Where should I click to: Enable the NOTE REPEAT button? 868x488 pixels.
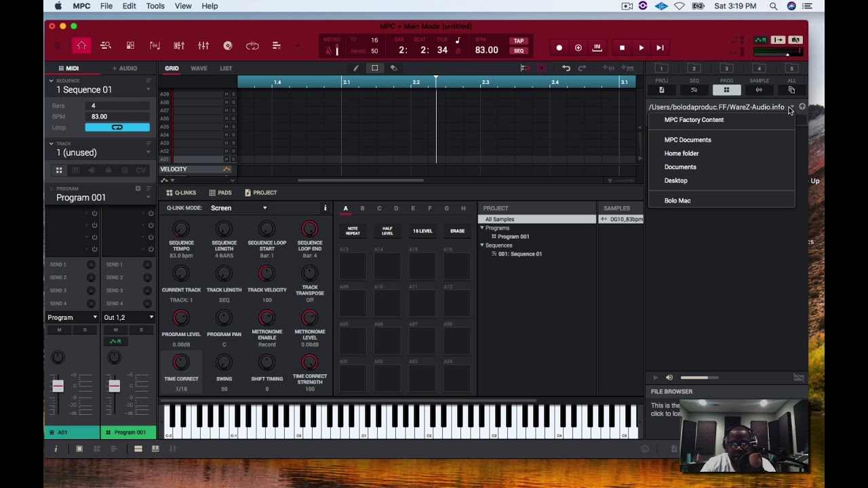click(353, 230)
